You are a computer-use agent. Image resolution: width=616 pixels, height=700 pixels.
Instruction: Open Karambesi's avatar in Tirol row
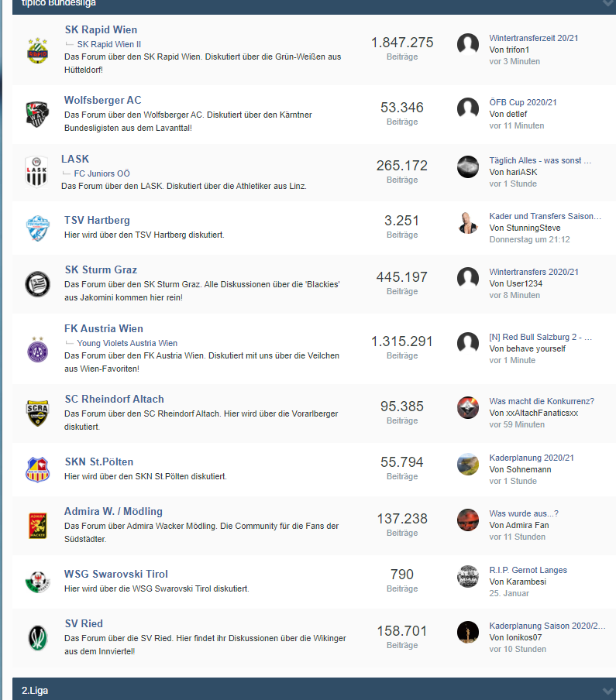coord(468,576)
